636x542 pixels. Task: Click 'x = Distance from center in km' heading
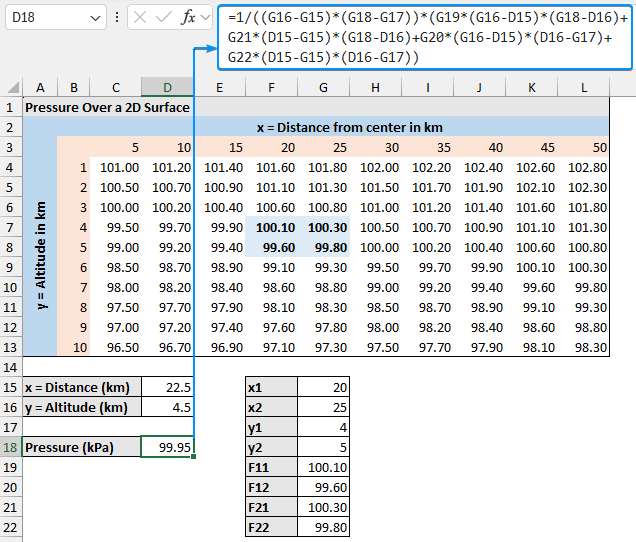coord(350,127)
